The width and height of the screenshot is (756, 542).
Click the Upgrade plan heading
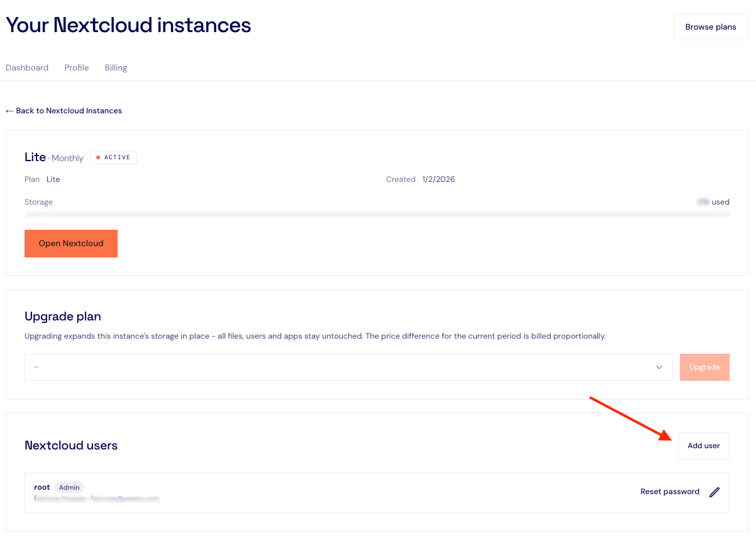tap(63, 316)
